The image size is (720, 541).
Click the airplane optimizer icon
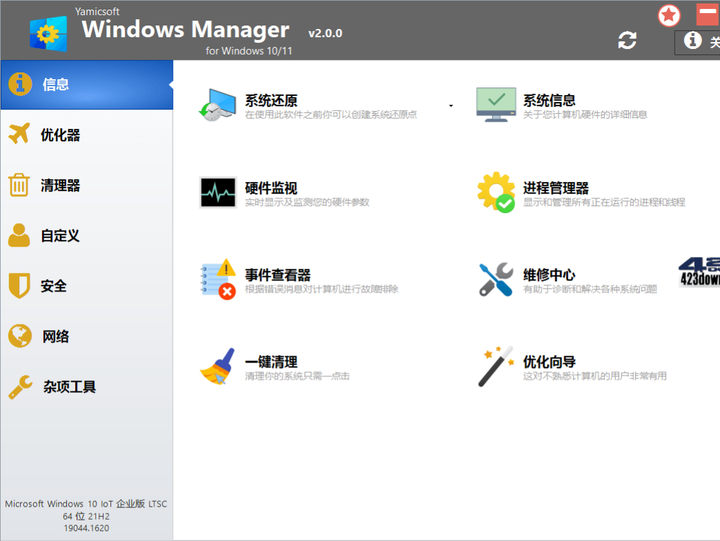pyautogui.click(x=19, y=134)
